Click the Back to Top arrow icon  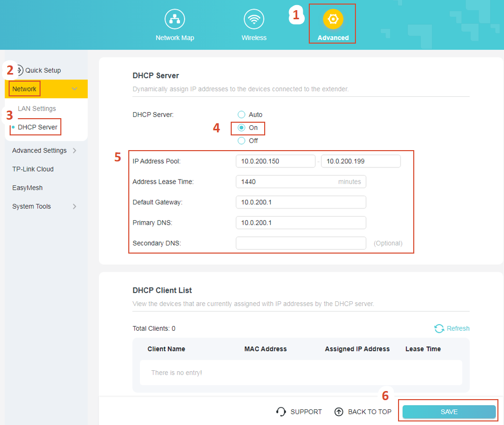click(339, 411)
